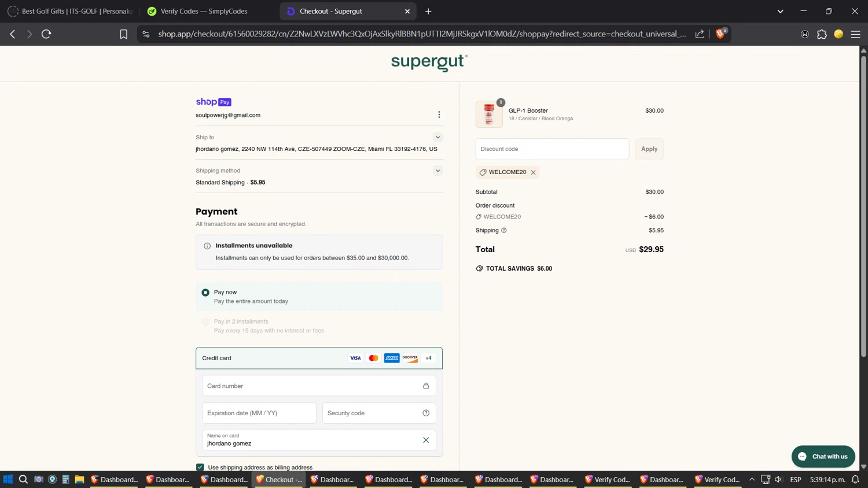868x488 pixels.
Task: Click the Discover card icon
Action: pyautogui.click(x=410, y=358)
